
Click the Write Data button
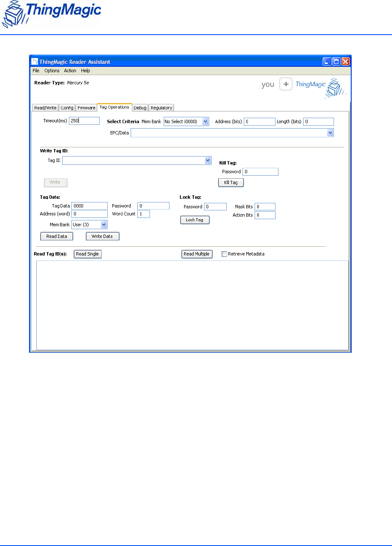(x=103, y=236)
